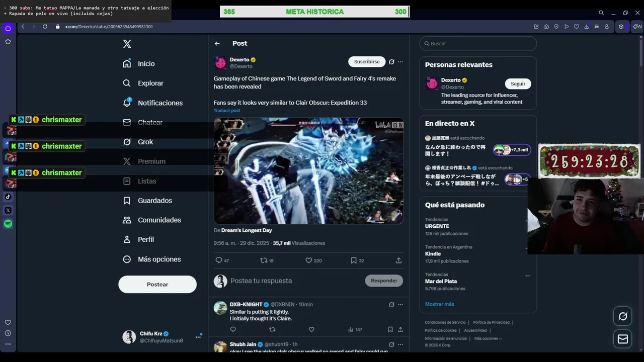Open the extensions cube icon
This screenshot has width=644, height=362.
(621, 27)
